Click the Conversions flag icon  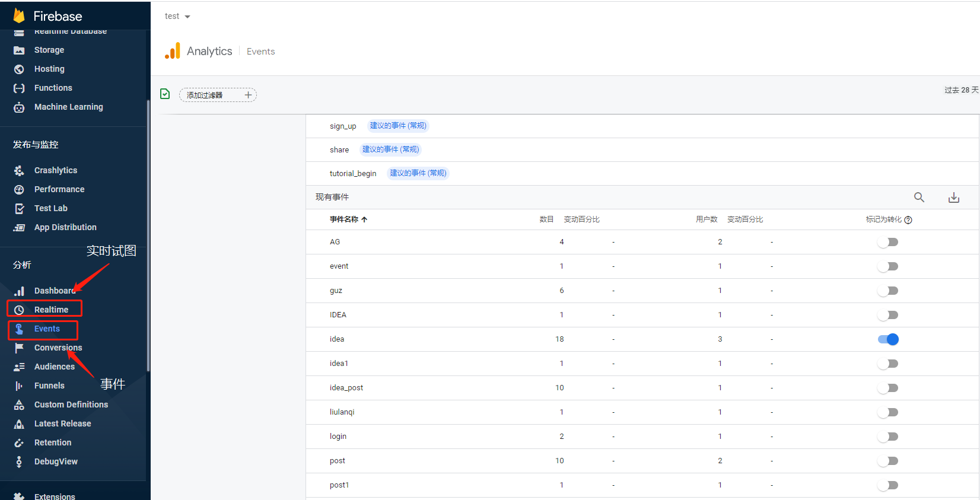click(19, 348)
